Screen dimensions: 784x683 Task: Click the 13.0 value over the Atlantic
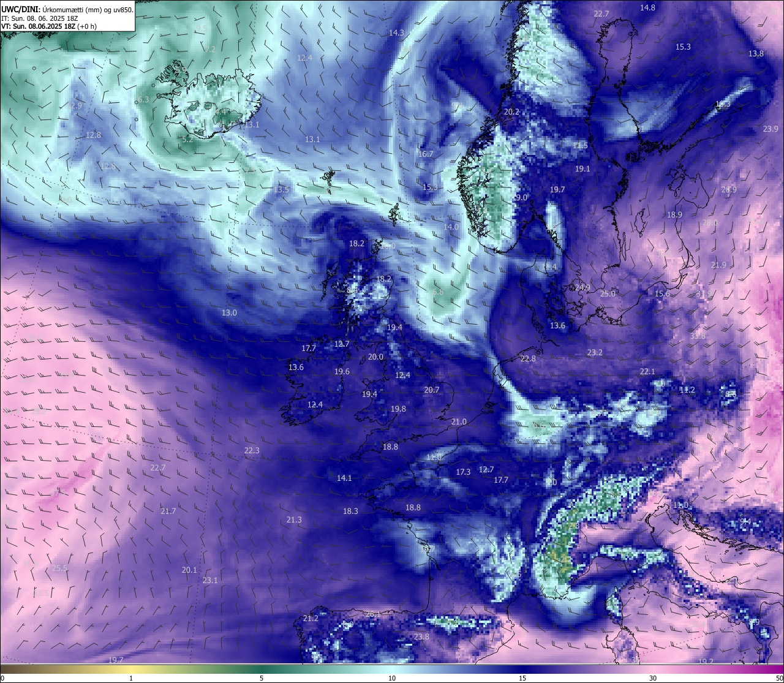(229, 312)
